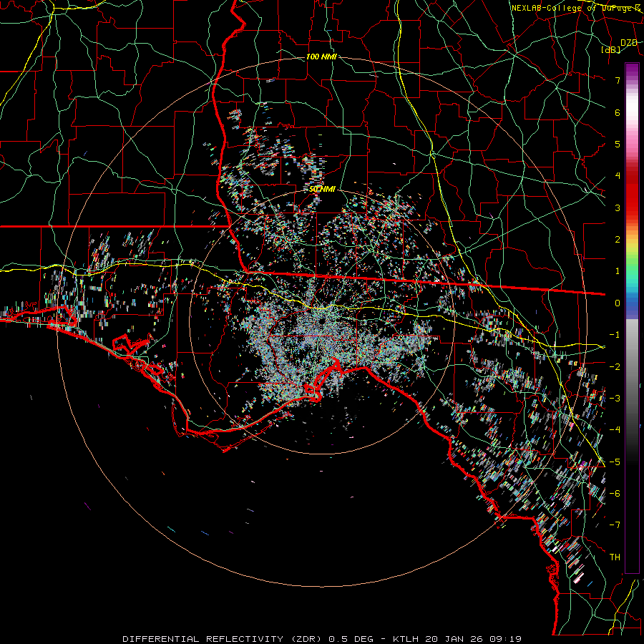Select the 4 value on the color scale
The width and height of the screenshot is (644, 644).
point(618,176)
